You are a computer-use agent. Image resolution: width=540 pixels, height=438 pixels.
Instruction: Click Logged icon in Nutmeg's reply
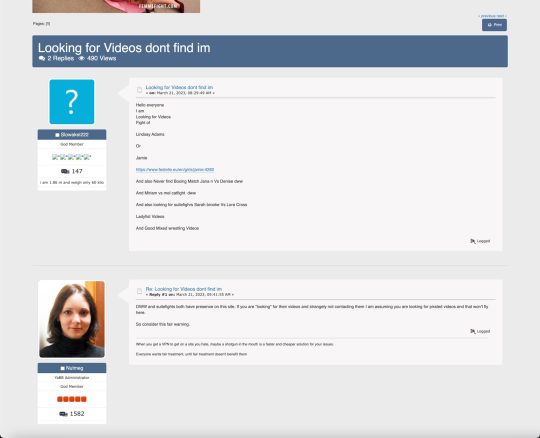coord(473,331)
